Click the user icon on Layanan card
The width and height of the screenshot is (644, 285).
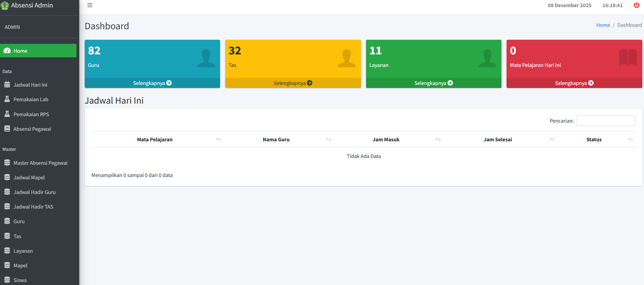487,58
